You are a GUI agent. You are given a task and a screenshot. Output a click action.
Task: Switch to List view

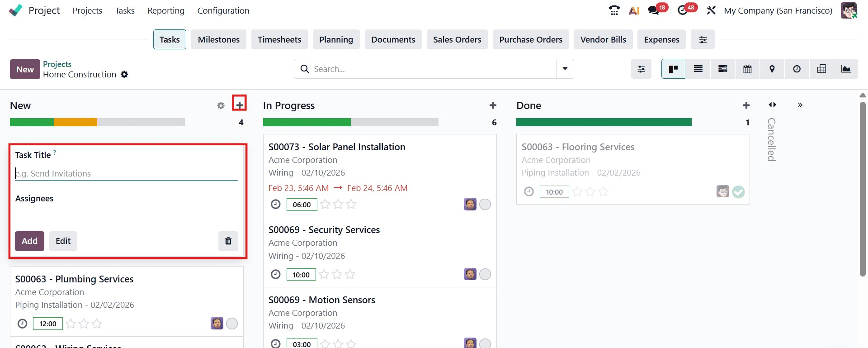[698, 69]
